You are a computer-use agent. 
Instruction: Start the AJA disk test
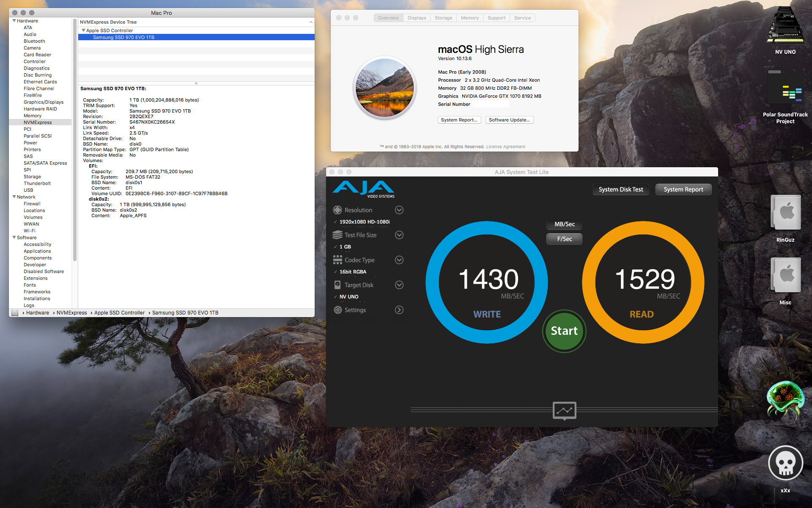pos(564,331)
